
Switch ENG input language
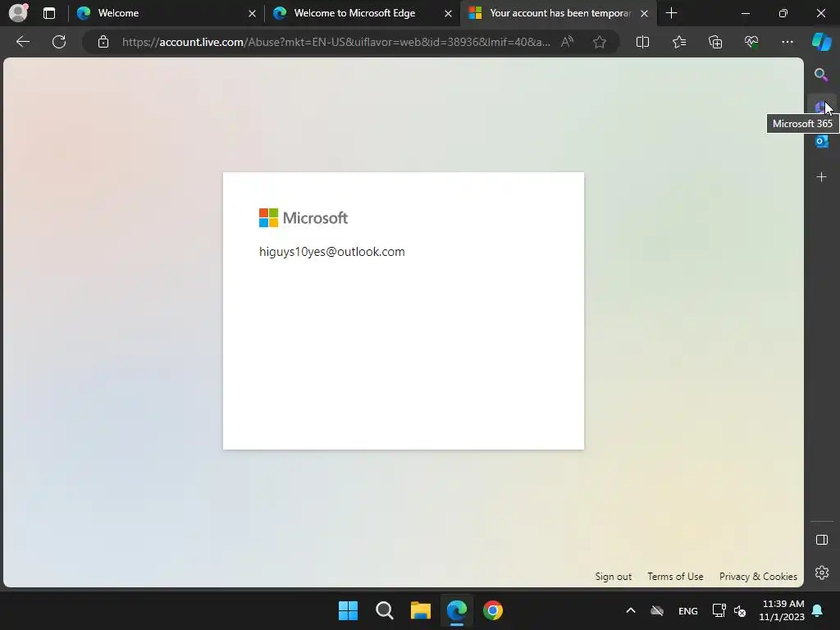(x=688, y=610)
